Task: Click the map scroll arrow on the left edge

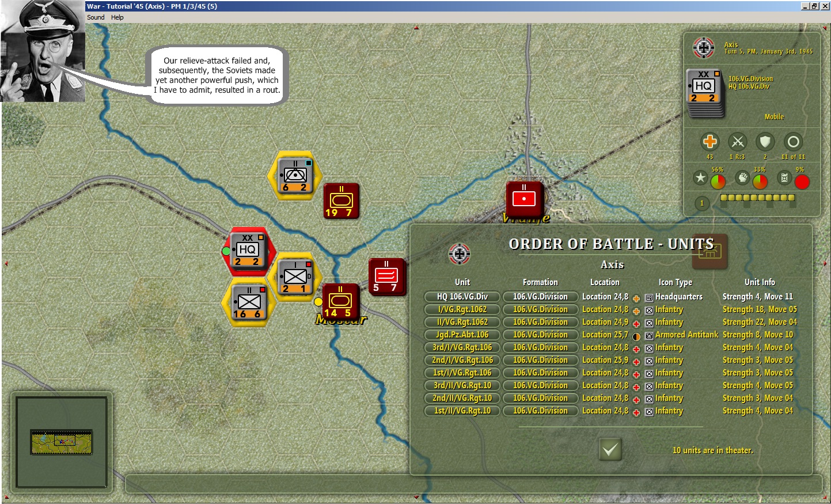Action: [6, 264]
